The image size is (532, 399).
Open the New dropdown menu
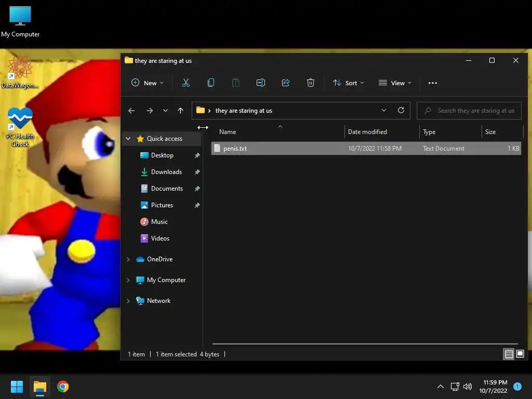(147, 83)
